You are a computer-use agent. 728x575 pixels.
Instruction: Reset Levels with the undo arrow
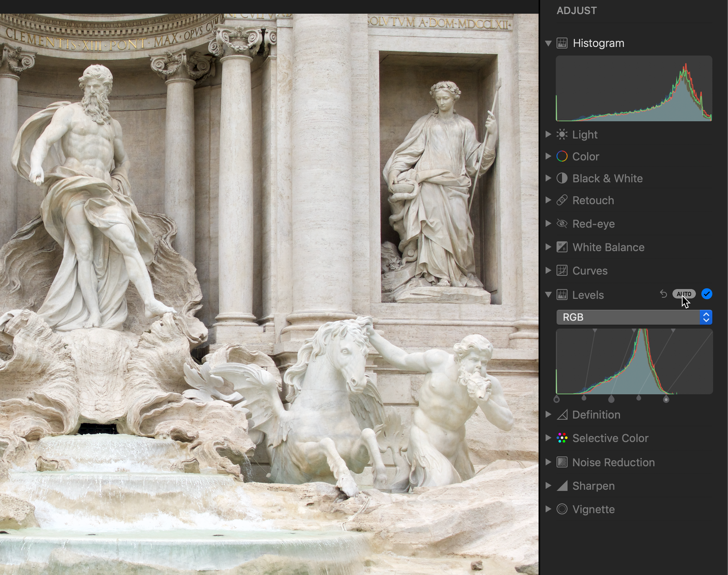click(663, 294)
